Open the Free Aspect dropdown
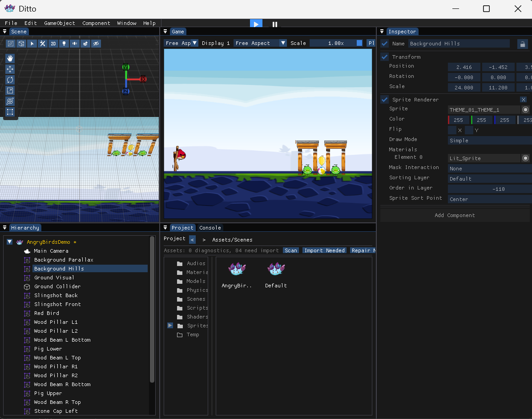532x419 pixels. (x=260, y=43)
